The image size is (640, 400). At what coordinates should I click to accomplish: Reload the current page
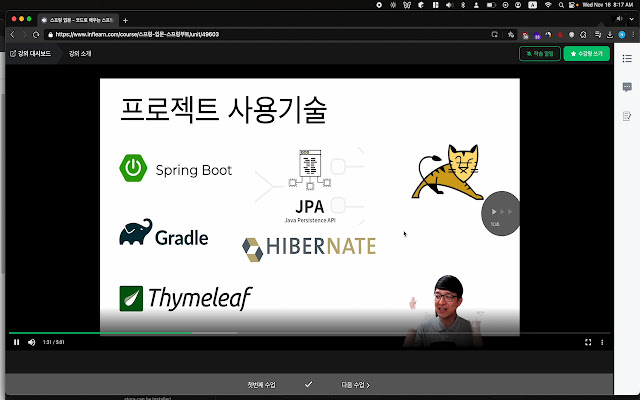coord(36,35)
